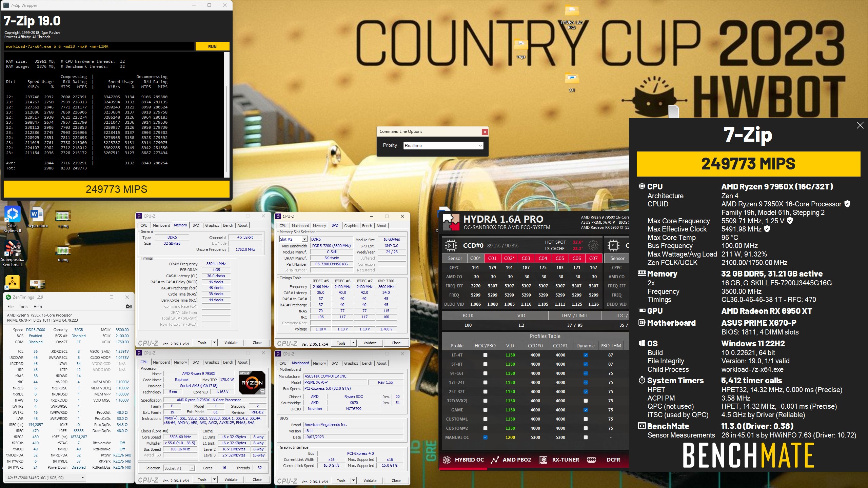
Task: Click the Max Core Frequency verified badge
Action: 790,221
